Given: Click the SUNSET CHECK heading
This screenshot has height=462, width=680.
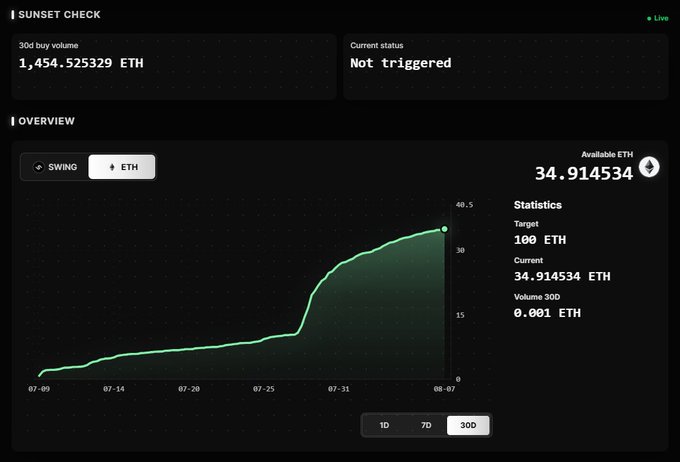Looking at the screenshot, I should click(x=59, y=15).
